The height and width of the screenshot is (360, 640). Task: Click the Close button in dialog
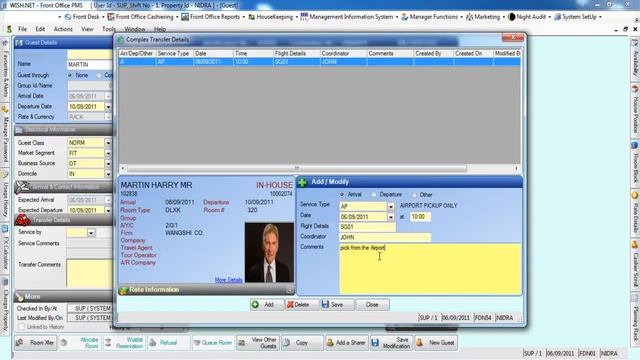pos(372,304)
